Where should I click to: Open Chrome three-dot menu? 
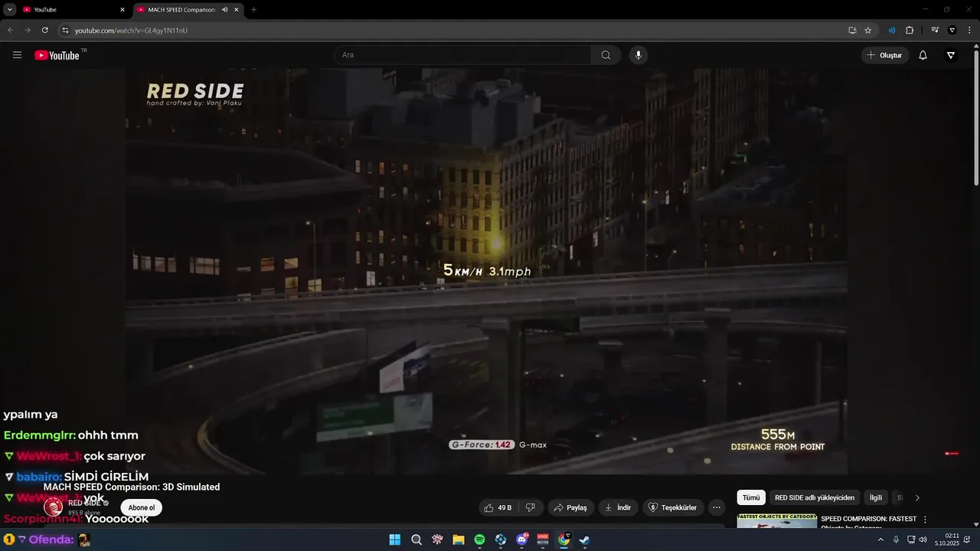pyautogui.click(x=969, y=30)
